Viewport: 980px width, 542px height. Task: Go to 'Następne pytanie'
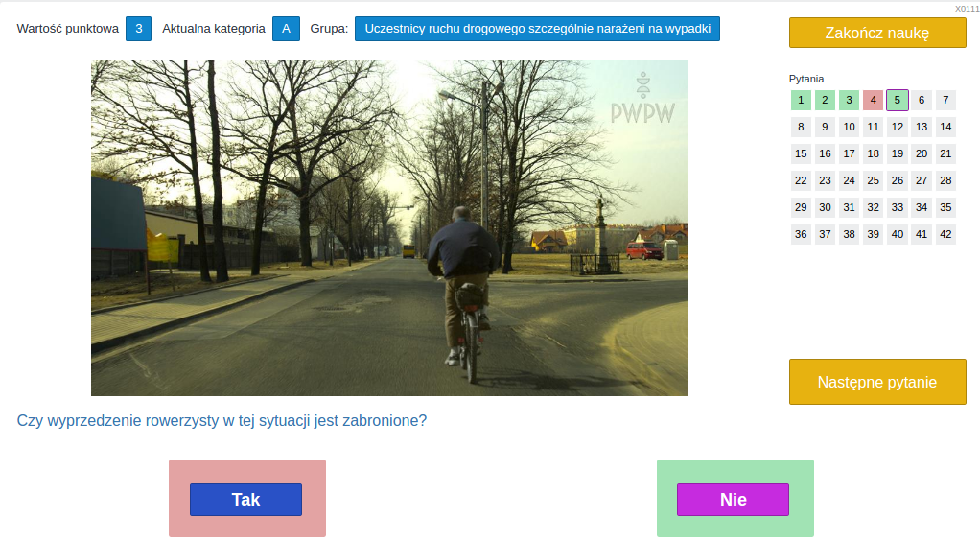coord(877,382)
